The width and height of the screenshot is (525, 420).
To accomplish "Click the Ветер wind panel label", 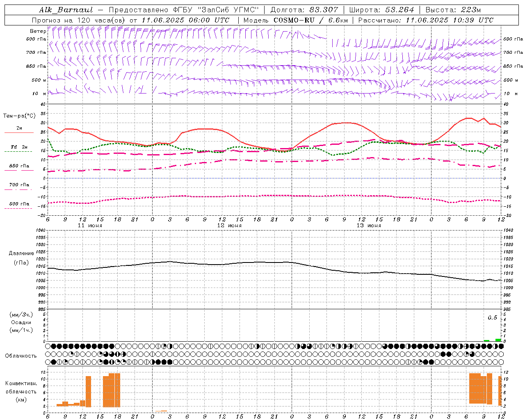I will coord(38,31).
